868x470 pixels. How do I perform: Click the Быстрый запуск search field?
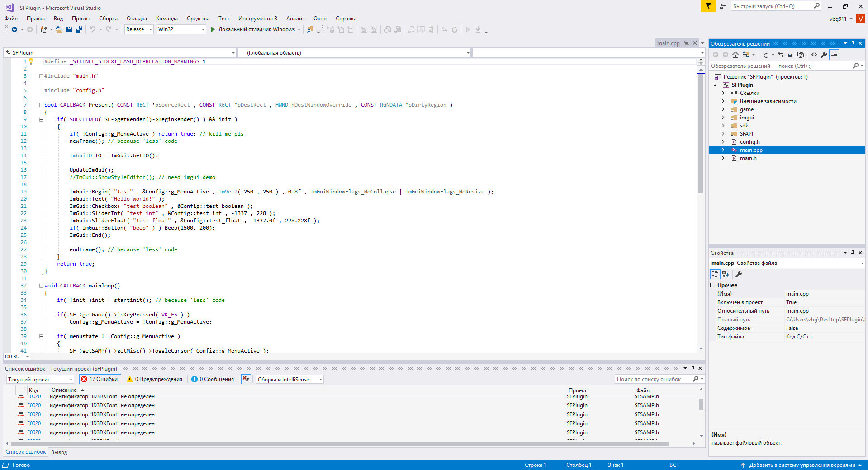point(776,6)
